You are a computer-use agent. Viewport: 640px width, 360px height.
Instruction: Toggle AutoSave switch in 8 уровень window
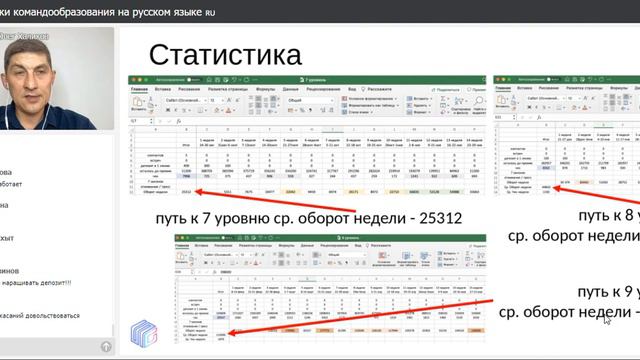[x=553, y=79]
